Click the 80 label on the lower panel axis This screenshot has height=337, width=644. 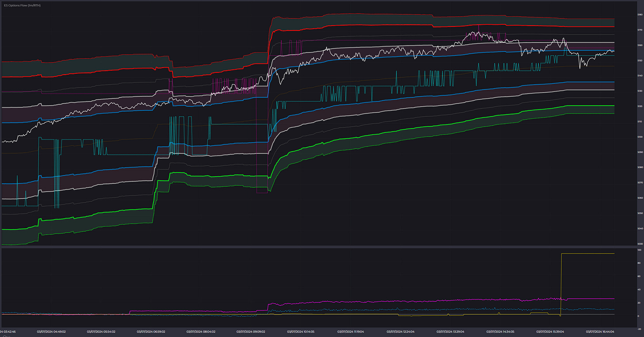[639, 263]
